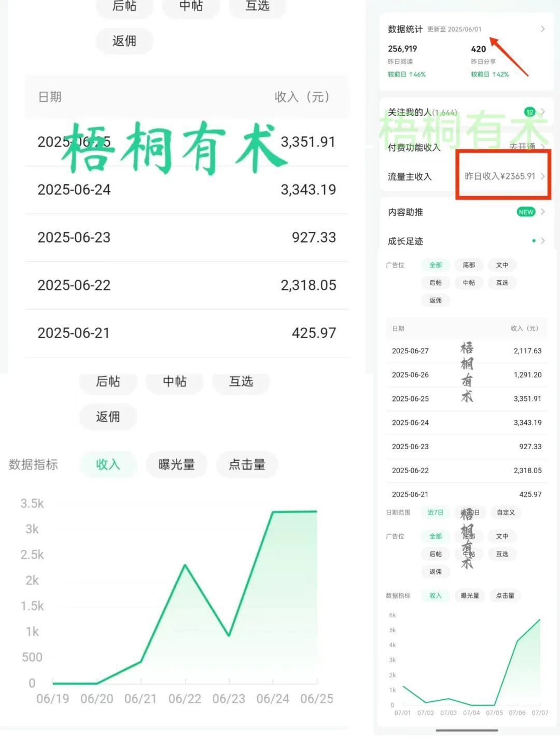The image size is (560, 747).
Task: Open the 数据统计 details chevron
Action: pos(542,29)
